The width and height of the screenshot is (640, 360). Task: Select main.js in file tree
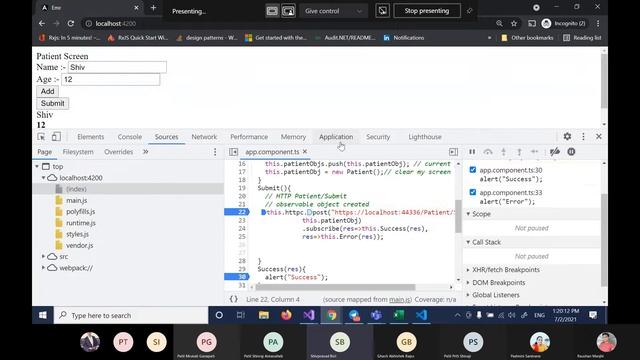tap(77, 200)
